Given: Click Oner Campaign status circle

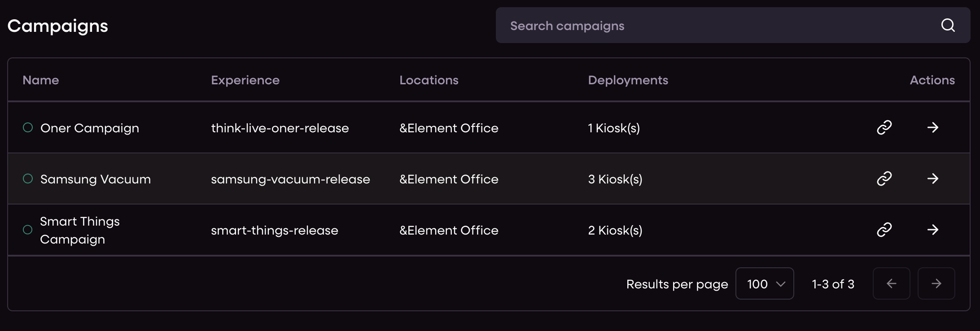Looking at the screenshot, I should pyautogui.click(x=28, y=128).
